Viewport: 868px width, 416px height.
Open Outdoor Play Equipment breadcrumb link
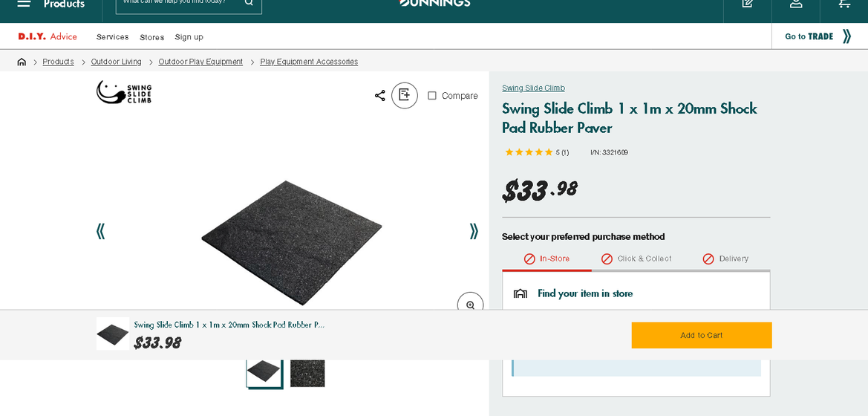[x=200, y=62]
